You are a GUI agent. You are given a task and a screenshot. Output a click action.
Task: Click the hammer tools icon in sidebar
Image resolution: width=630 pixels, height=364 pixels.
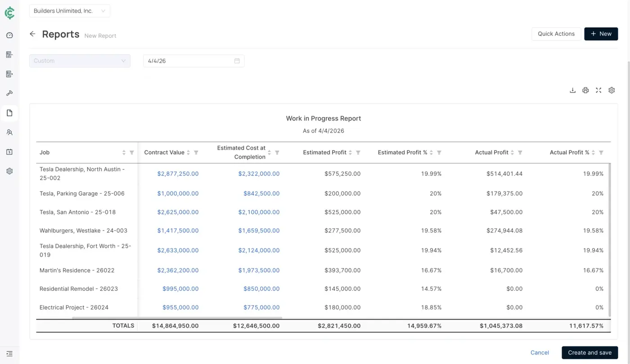[x=9, y=93]
